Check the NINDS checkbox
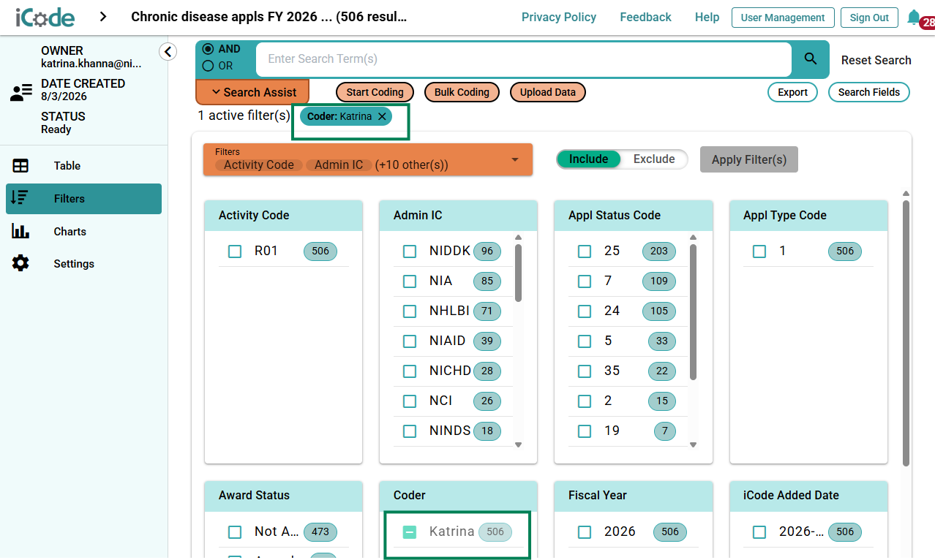This screenshot has width=935, height=560. point(410,431)
